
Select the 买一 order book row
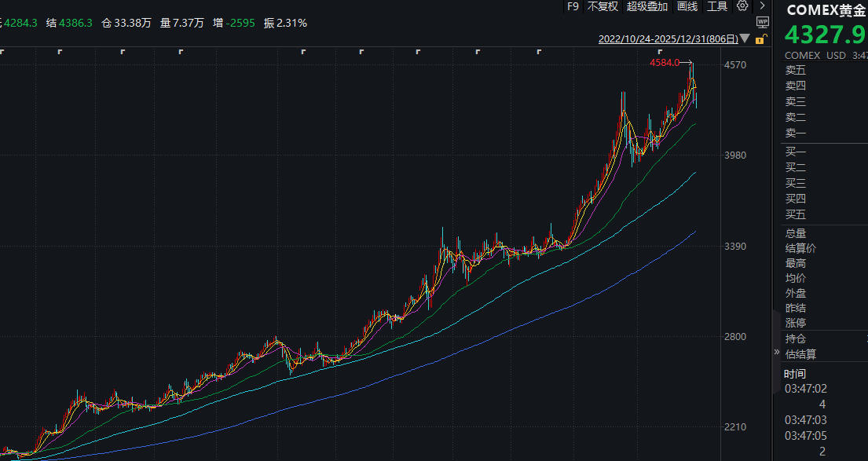coord(796,152)
